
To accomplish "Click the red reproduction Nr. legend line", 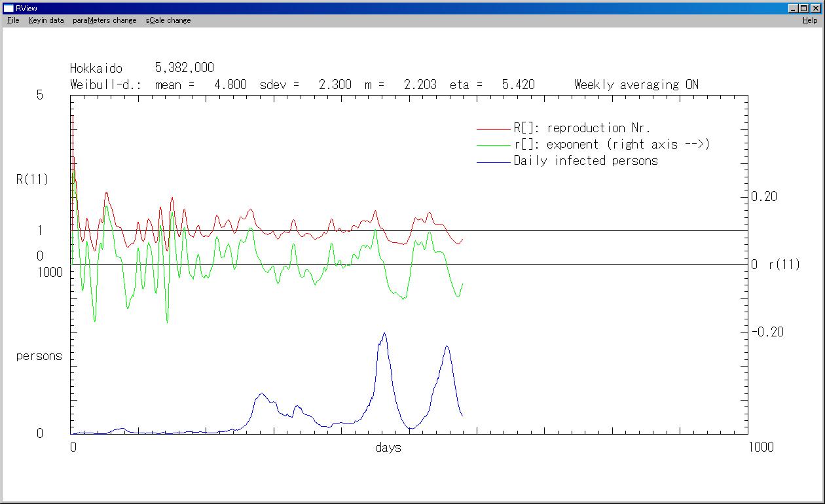I will tap(493, 129).
